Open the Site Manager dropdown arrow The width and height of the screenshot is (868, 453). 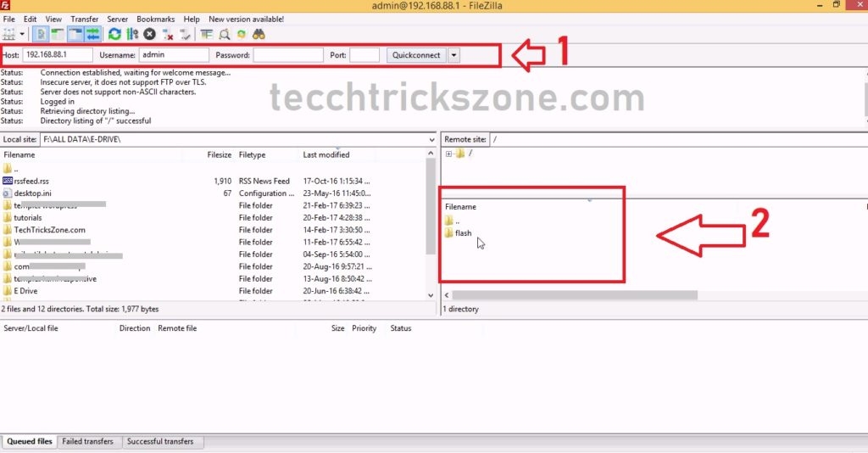click(22, 34)
